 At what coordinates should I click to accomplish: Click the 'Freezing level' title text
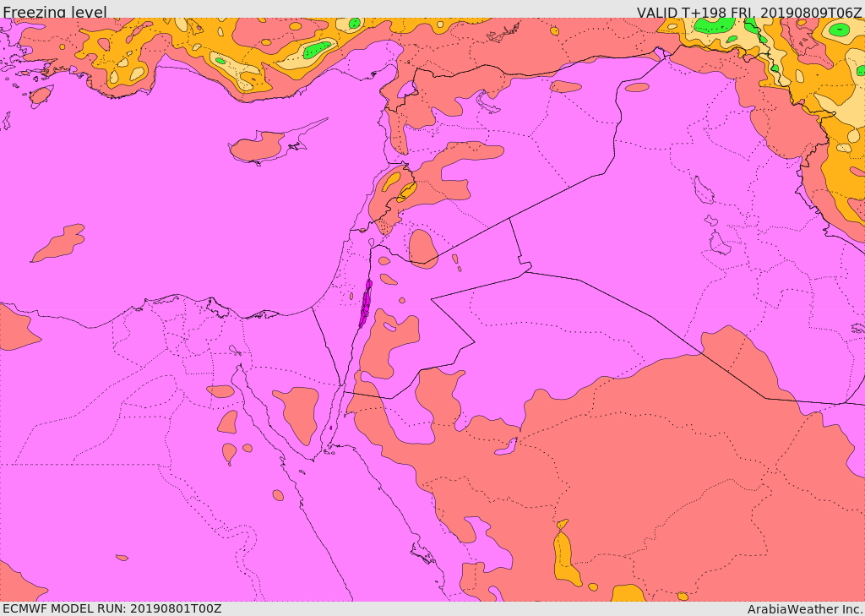pos(55,12)
